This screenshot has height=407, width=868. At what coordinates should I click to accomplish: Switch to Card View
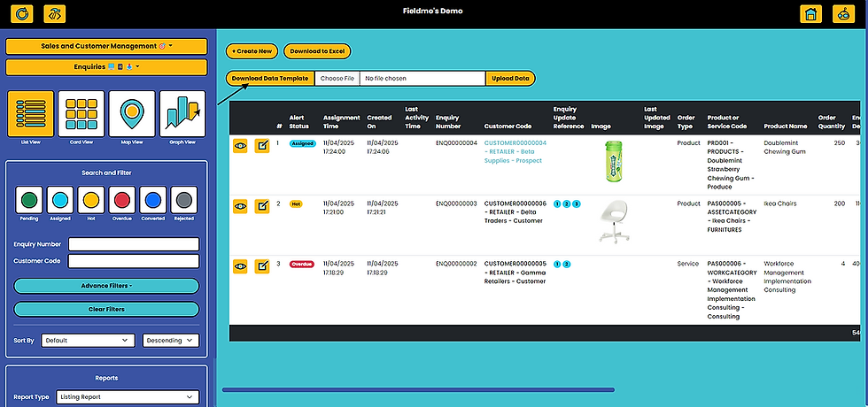point(81,114)
